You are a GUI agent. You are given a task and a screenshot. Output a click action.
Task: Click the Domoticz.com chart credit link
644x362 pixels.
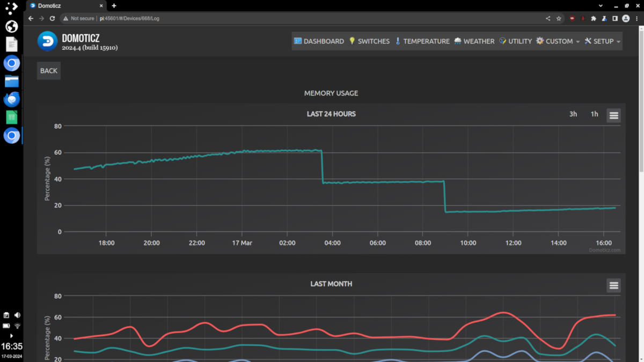click(x=604, y=250)
